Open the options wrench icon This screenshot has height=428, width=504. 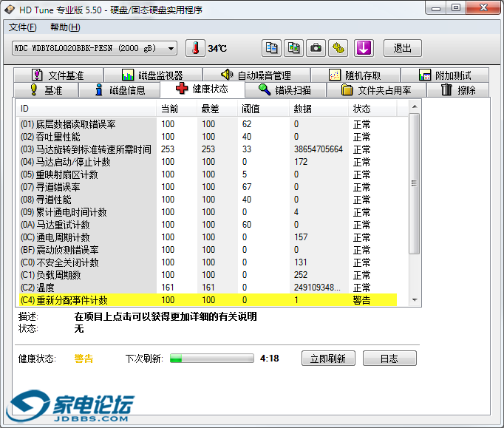pos(338,48)
